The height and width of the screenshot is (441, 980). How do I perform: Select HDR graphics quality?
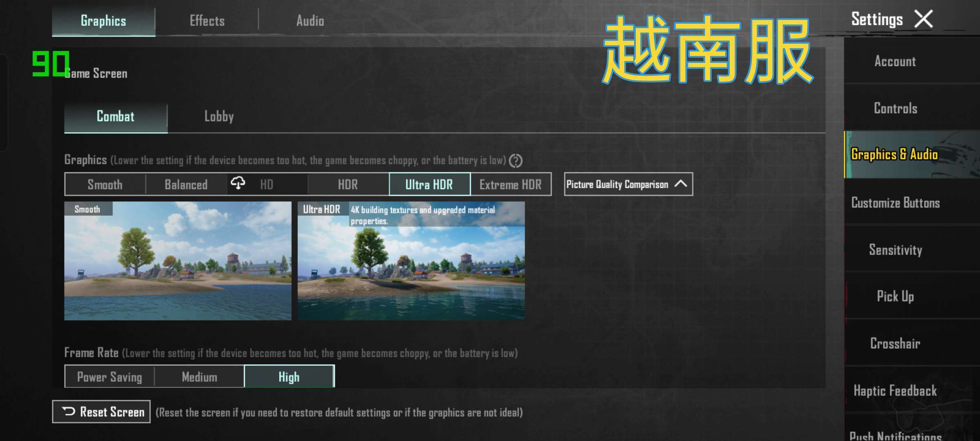[348, 184]
